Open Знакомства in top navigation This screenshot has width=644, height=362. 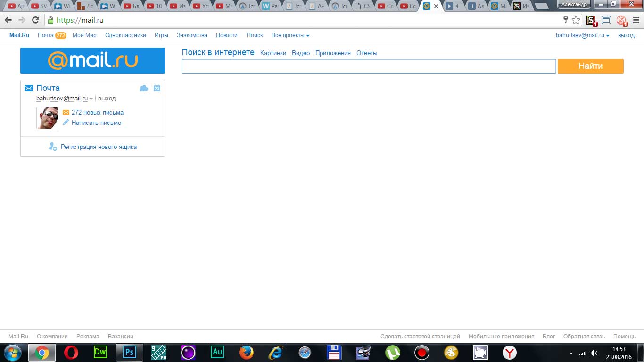tap(192, 35)
